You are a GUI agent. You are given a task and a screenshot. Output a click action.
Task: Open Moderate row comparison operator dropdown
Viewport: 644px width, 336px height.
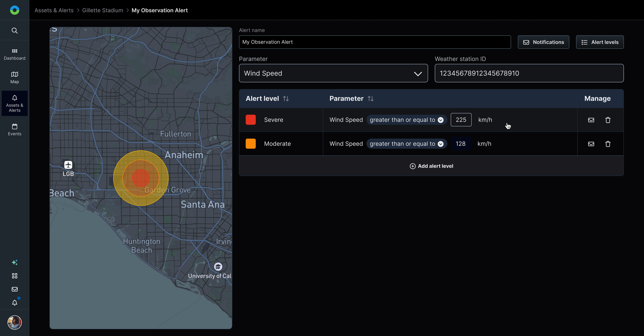[406, 144]
